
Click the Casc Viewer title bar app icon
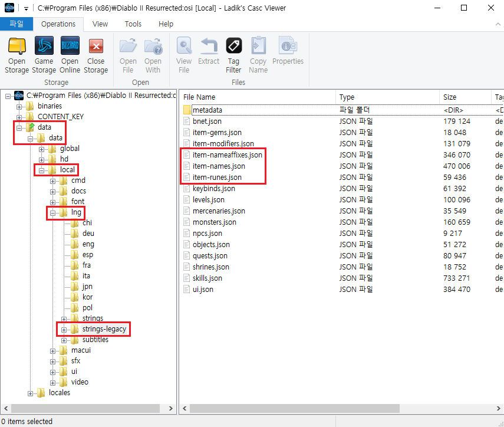pyautogui.click(x=9, y=8)
